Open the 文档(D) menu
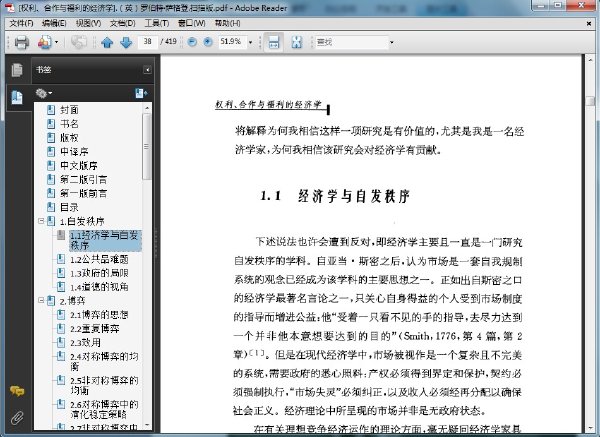Image resolution: width=600 pixels, height=437 pixels. (122, 23)
